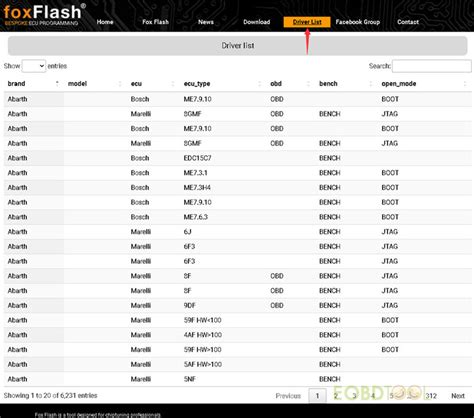Open the Show entries dropdown
The image size is (474, 418).
[x=34, y=66]
